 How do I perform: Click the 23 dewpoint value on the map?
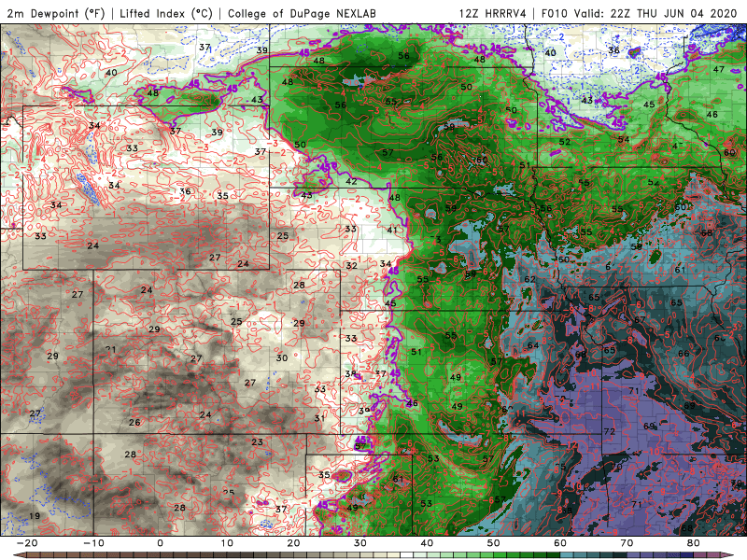tap(258, 441)
